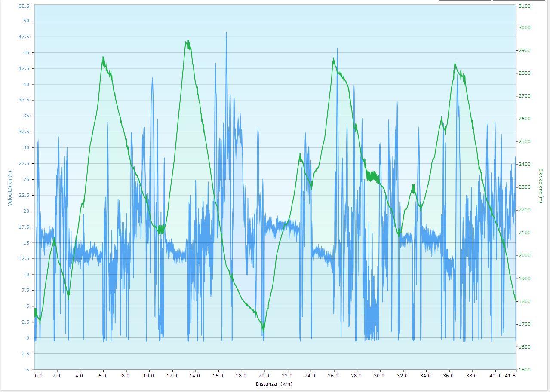
Task: Click the lowest green elevation point near 20 km
Action: click(263, 329)
